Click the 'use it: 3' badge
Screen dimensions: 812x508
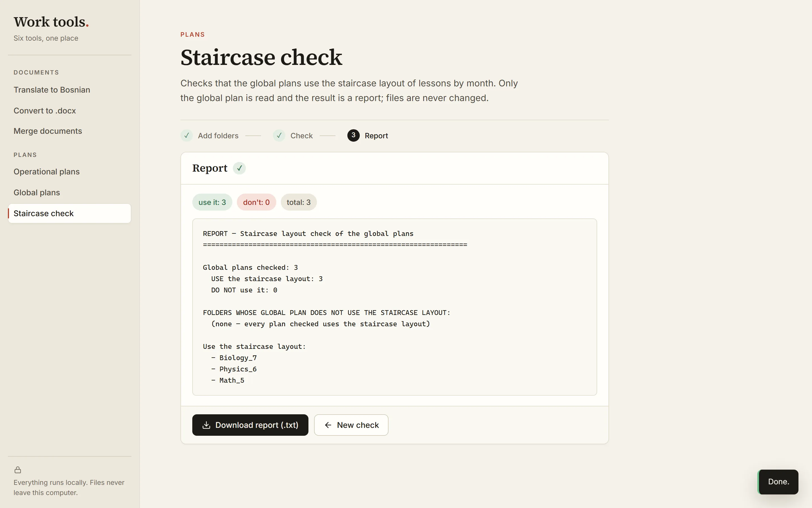click(x=212, y=202)
